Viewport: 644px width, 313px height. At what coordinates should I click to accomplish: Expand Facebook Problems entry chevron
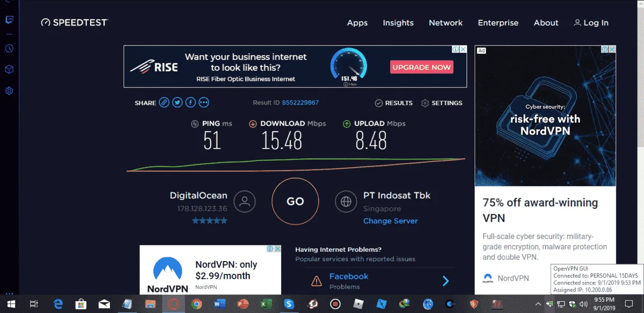[445, 280]
